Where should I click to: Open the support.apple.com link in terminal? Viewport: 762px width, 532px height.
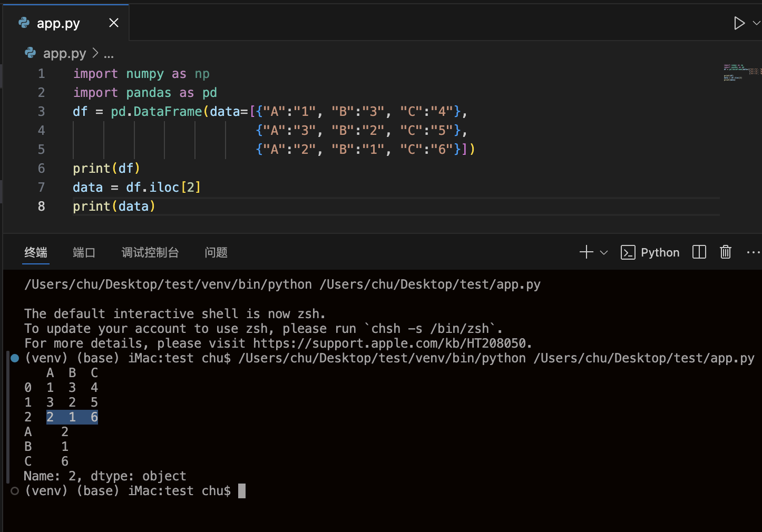point(389,343)
